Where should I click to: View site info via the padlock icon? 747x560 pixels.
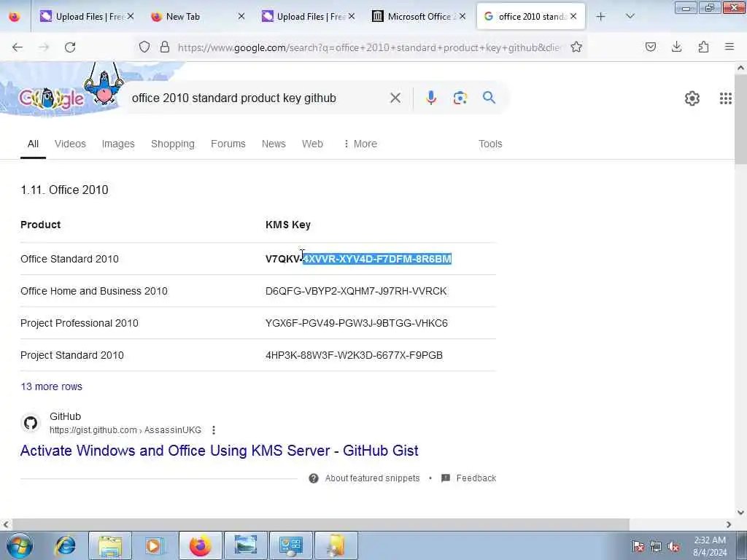click(165, 47)
